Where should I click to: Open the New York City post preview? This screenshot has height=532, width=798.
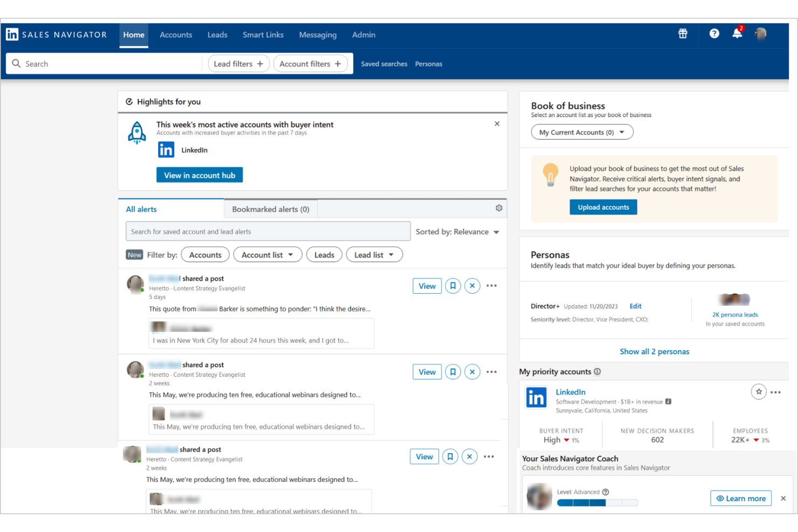tap(262, 333)
